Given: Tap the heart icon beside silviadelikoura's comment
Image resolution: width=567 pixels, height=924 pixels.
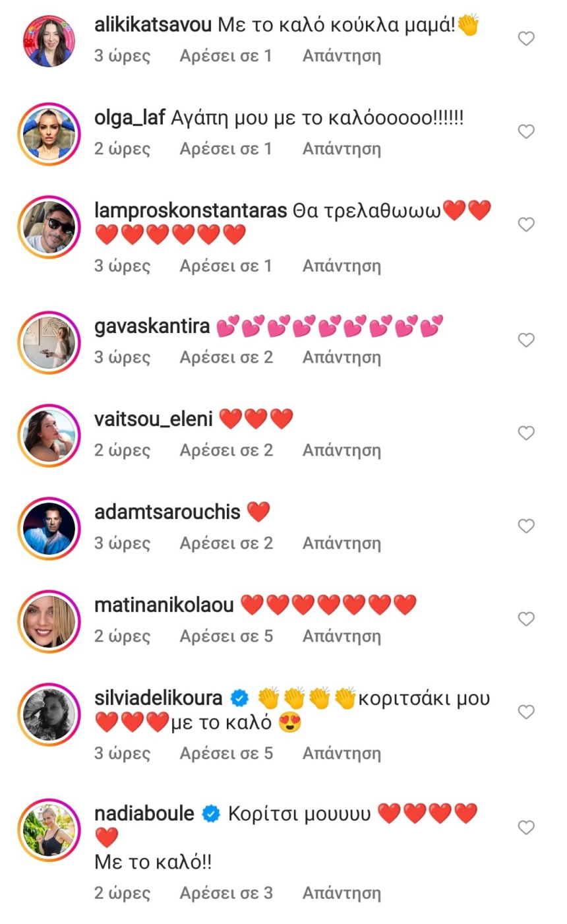Looking at the screenshot, I should (x=525, y=712).
